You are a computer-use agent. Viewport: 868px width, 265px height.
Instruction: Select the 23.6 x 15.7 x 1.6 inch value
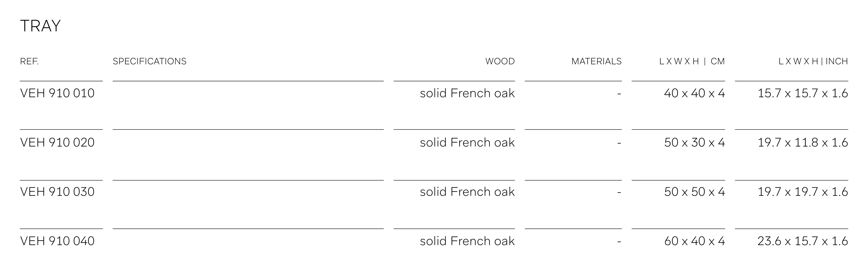click(803, 241)
